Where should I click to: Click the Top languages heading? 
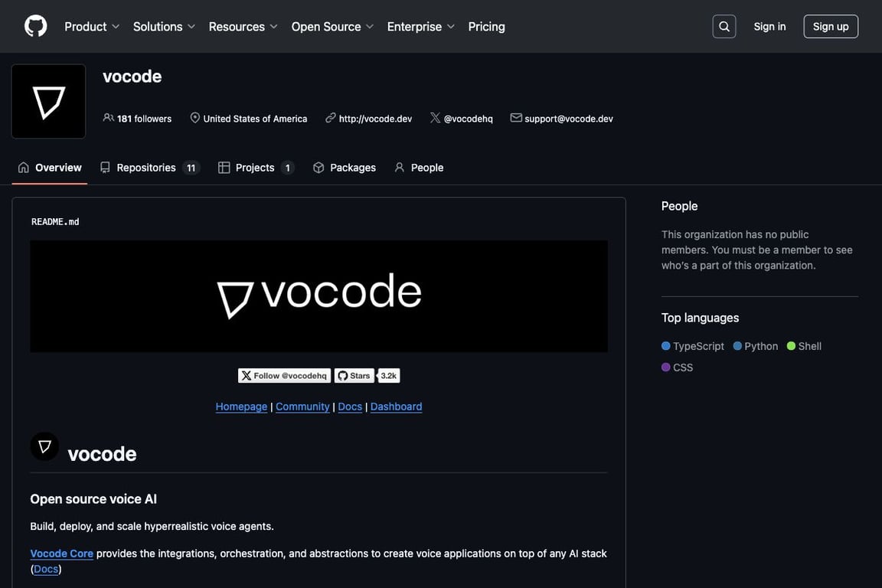click(701, 318)
